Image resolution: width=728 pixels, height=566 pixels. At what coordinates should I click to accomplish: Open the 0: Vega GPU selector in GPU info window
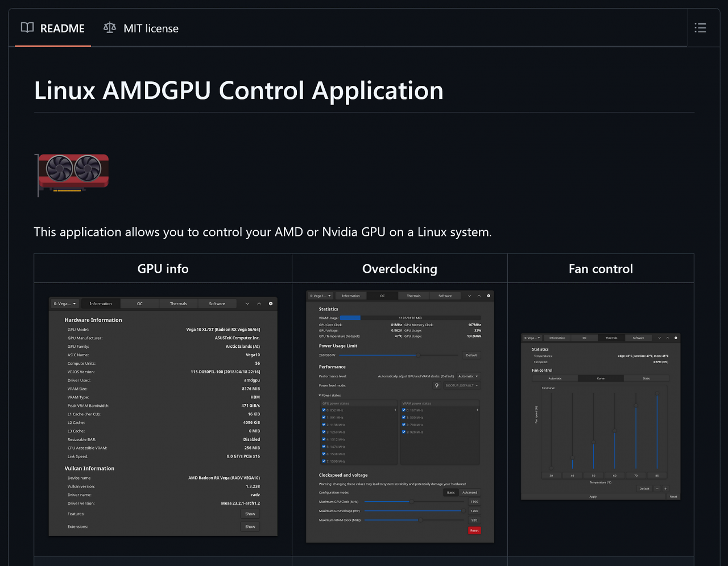coord(65,303)
